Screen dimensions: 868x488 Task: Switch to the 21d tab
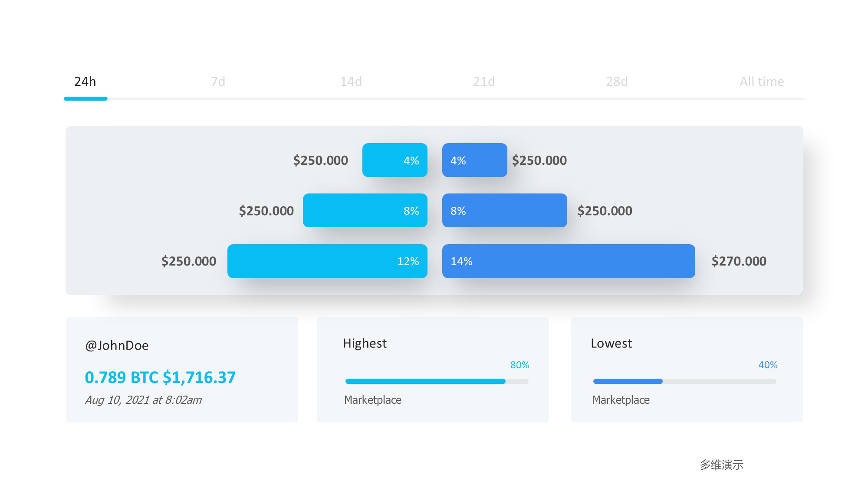click(484, 82)
